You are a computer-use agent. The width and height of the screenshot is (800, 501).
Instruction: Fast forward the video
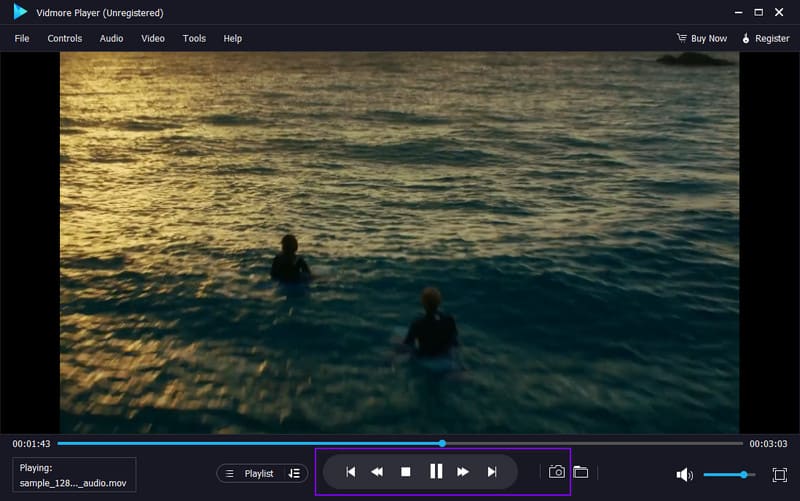pos(463,472)
